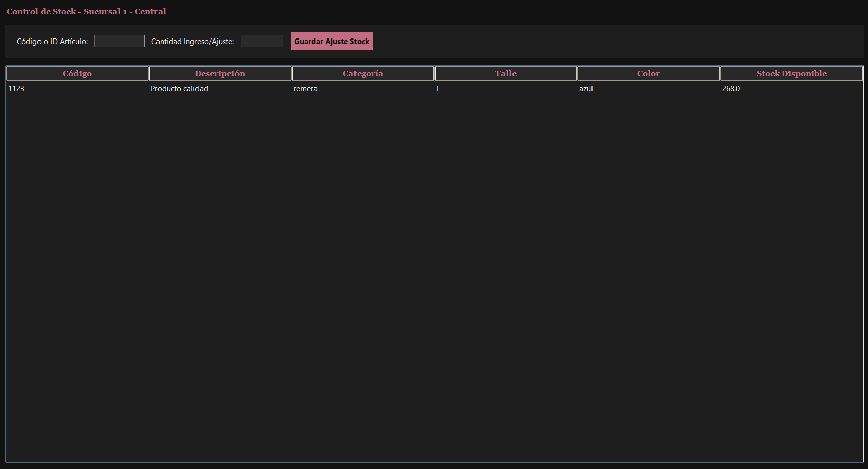Select the azul color cell
The height and width of the screenshot is (469, 868).
pos(649,89)
